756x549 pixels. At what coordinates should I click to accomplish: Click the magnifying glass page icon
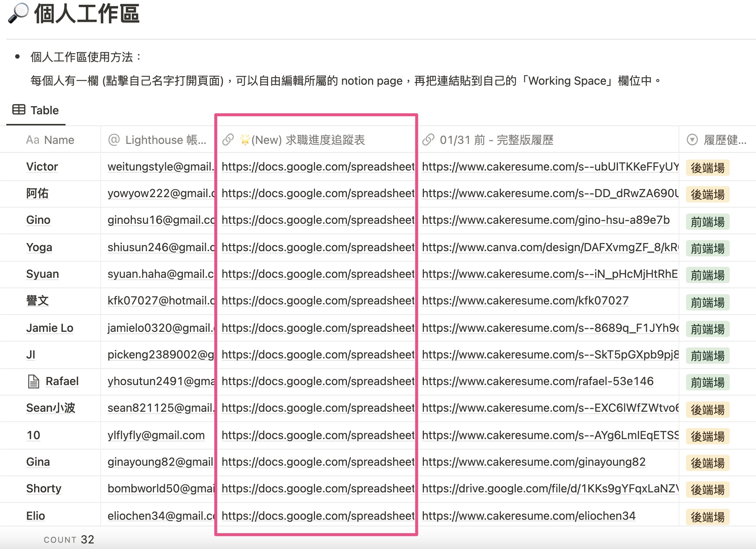tap(18, 13)
